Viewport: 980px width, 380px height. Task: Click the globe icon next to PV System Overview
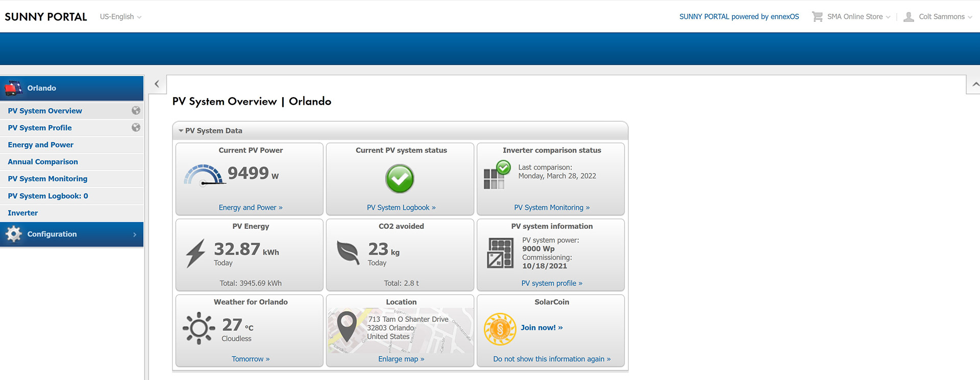(x=136, y=110)
